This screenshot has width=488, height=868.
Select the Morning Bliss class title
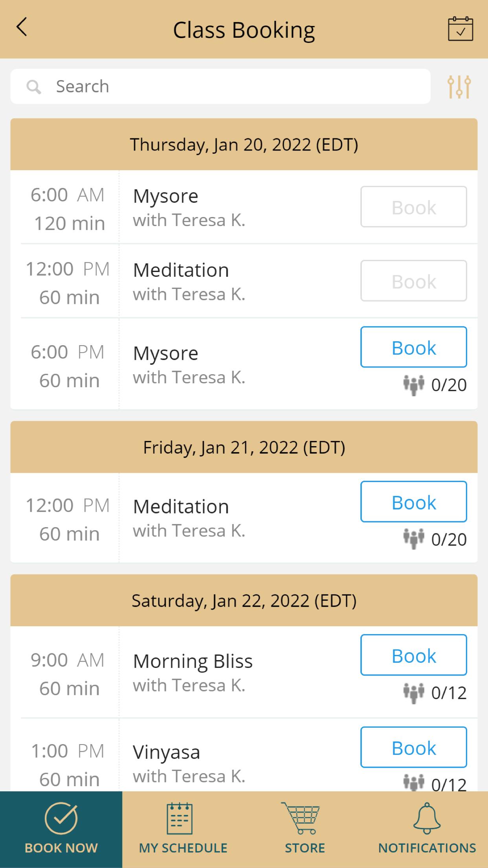coord(193,661)
